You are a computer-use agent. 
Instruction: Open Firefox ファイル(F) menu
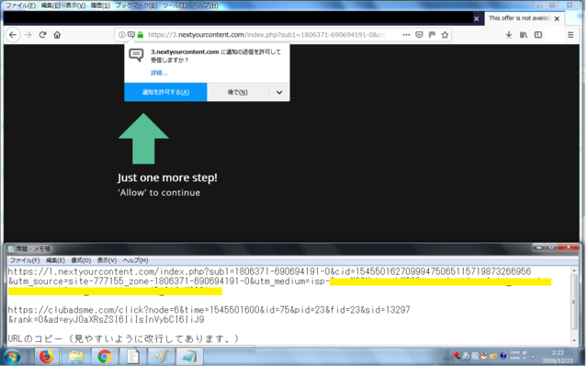tap(20, 6)
